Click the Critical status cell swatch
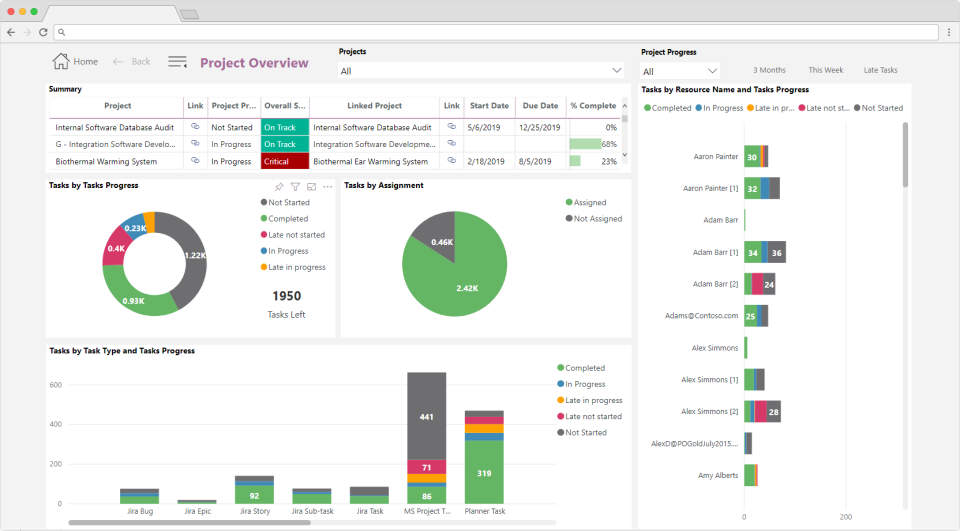 click(284, 161)
